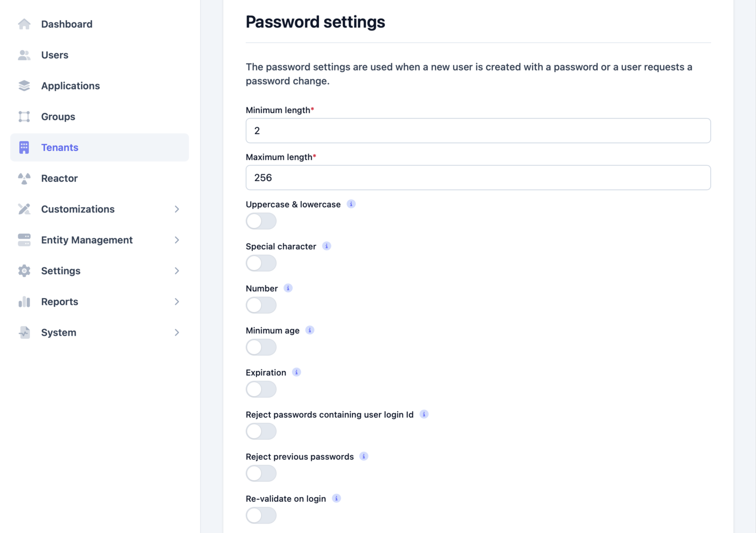Select the Minimum length value
Viewport: 756px width, 533px height.
pos(478,131)
